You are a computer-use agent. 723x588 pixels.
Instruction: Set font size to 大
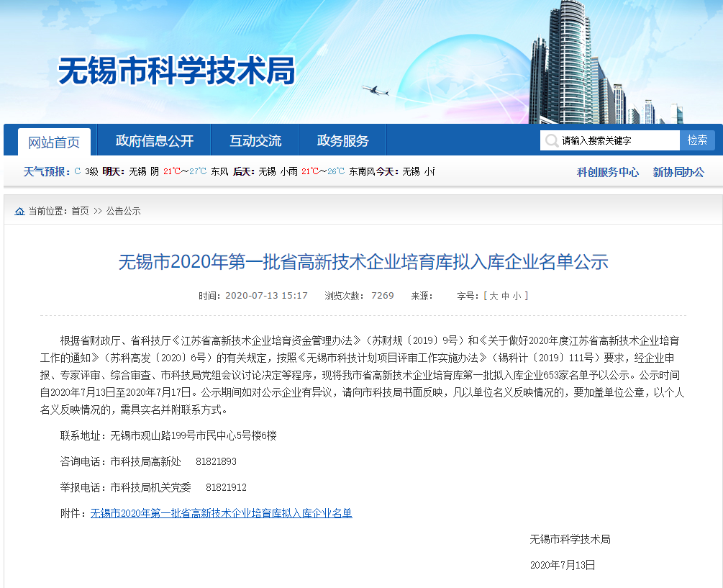coord(494,296)
